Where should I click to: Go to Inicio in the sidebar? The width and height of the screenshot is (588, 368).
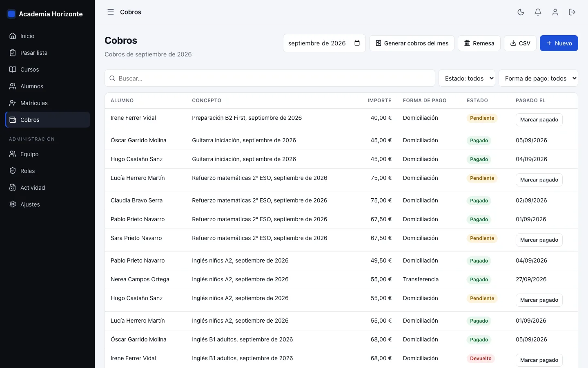click(47, 36)
